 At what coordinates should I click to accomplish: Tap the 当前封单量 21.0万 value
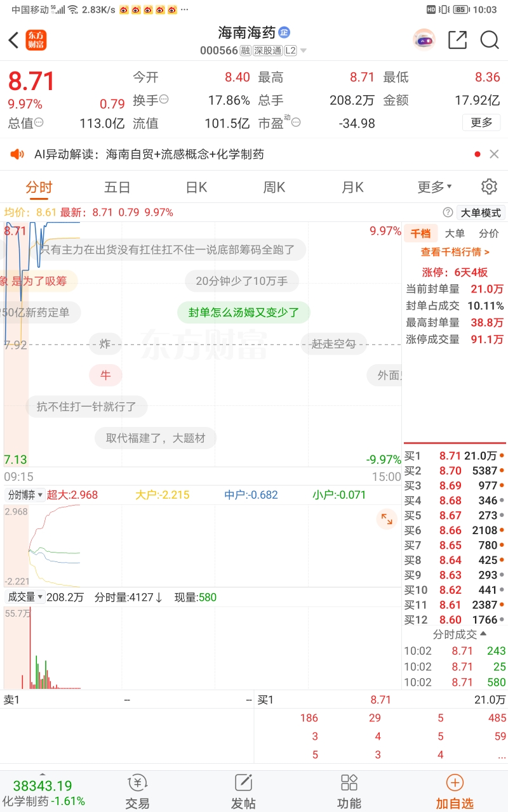487,289
